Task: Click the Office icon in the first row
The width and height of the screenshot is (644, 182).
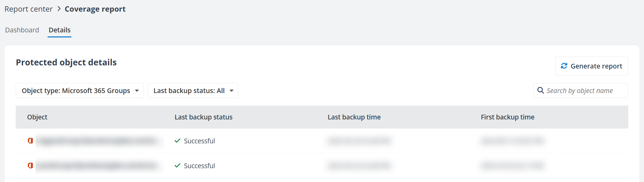Action: click(x=30, y=141)
